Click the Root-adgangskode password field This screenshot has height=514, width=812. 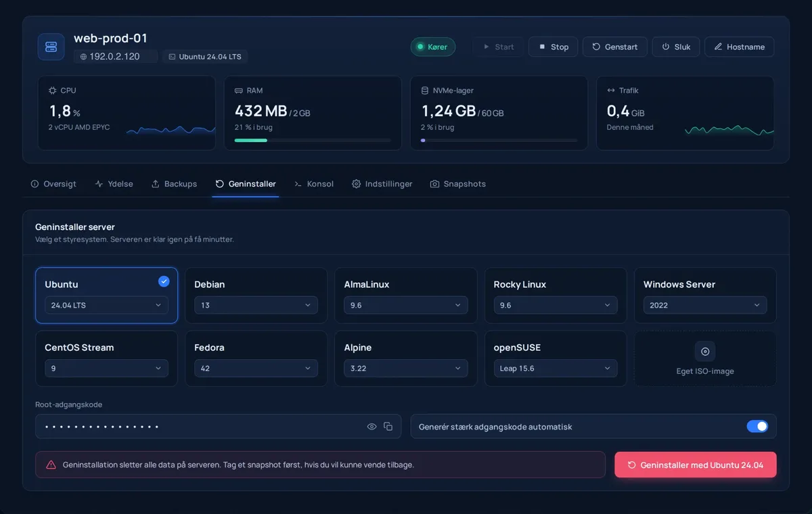[218, 427]
